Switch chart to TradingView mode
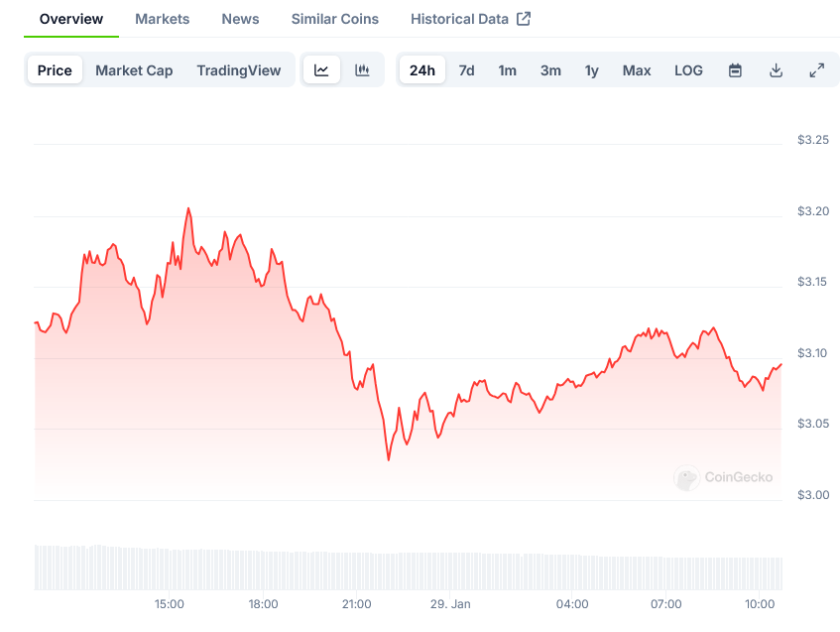 click(x=238, y=70)
